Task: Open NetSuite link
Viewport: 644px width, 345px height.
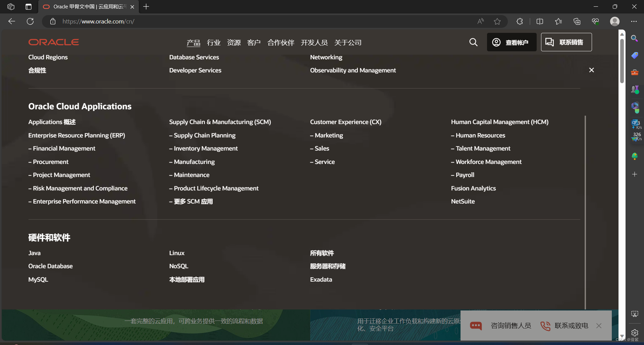Action: click(x=463, y=202)
